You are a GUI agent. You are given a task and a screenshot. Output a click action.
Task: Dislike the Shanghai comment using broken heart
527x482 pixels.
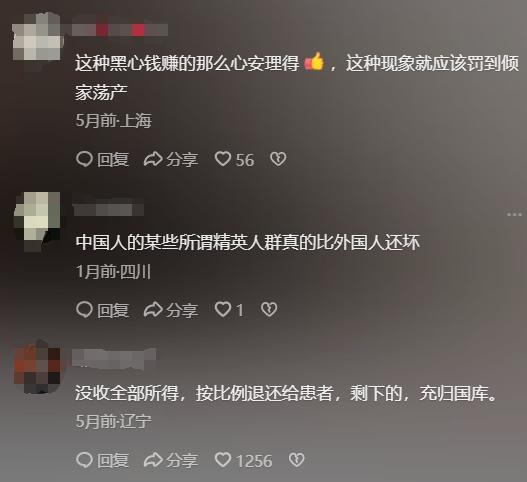pyautogui.click(x=278, y=159)
